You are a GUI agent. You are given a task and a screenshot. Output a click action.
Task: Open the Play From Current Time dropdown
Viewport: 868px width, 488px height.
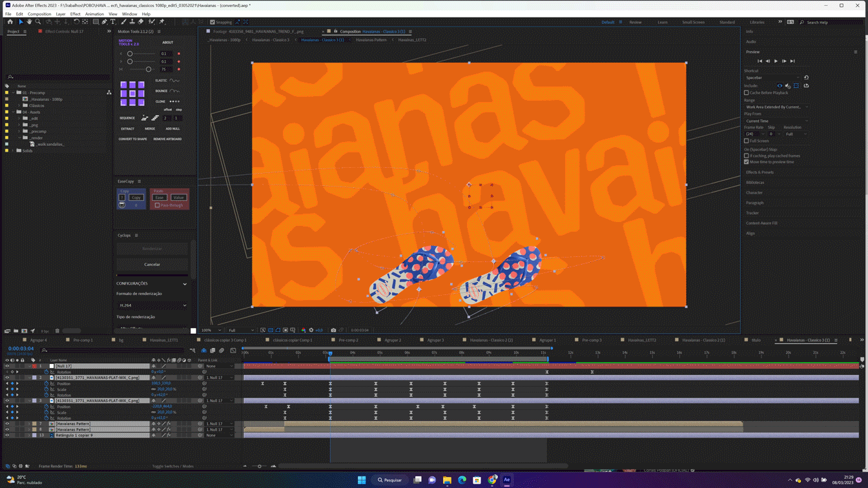776,121
